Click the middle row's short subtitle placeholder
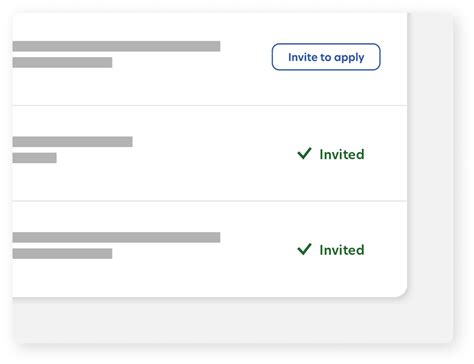 pyautogui.click(x=34, y=158)
